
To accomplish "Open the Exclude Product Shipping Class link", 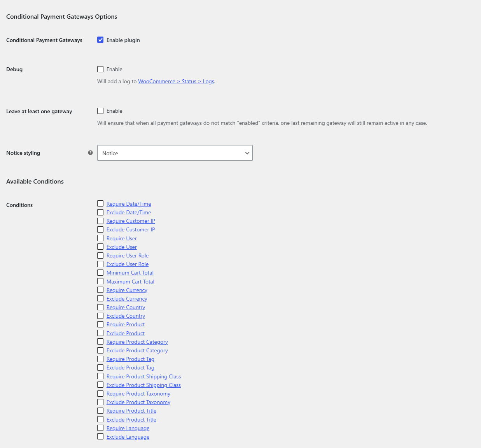I will (143, 385).
